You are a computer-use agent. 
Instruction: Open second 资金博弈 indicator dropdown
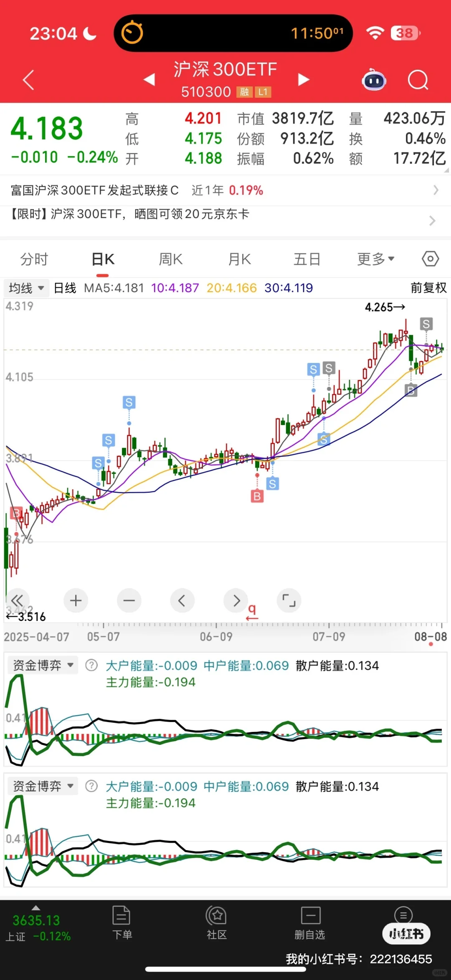coord(43,786)
